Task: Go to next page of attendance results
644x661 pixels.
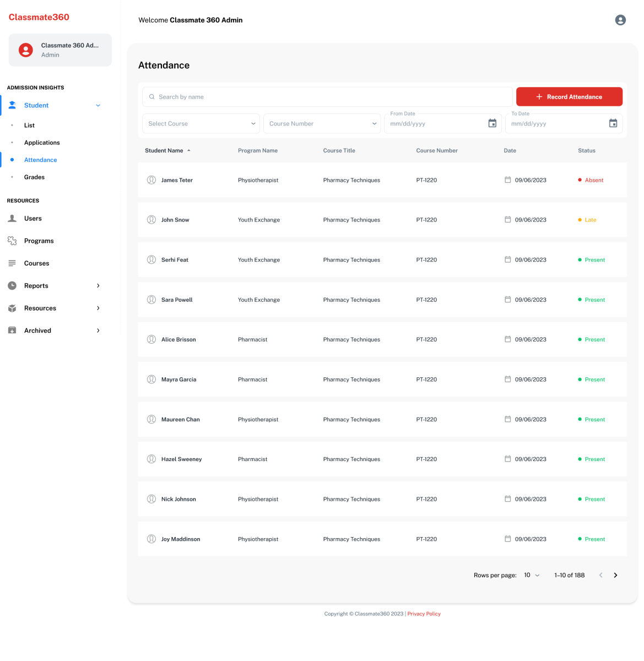Action: point(615,575)
